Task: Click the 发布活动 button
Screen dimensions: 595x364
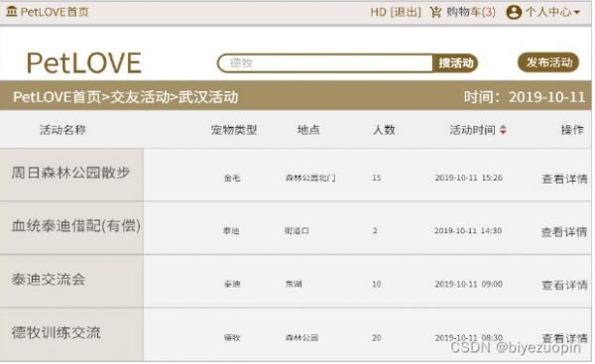Action: click(x=548, y=62)
